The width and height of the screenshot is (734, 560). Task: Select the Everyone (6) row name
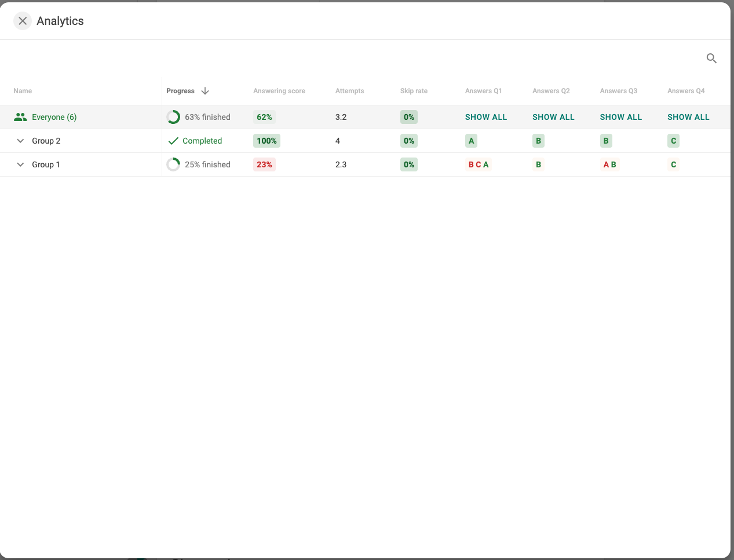(54, 117)
